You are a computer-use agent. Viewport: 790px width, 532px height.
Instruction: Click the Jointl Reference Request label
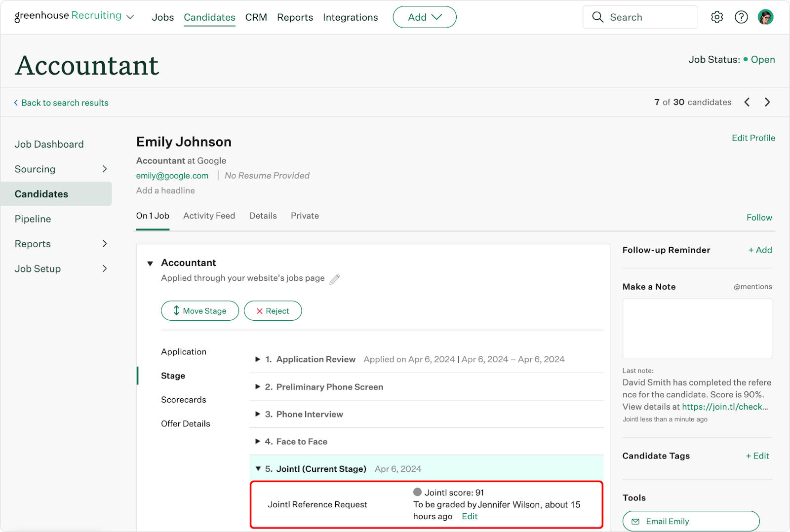(x=317, y=504)
